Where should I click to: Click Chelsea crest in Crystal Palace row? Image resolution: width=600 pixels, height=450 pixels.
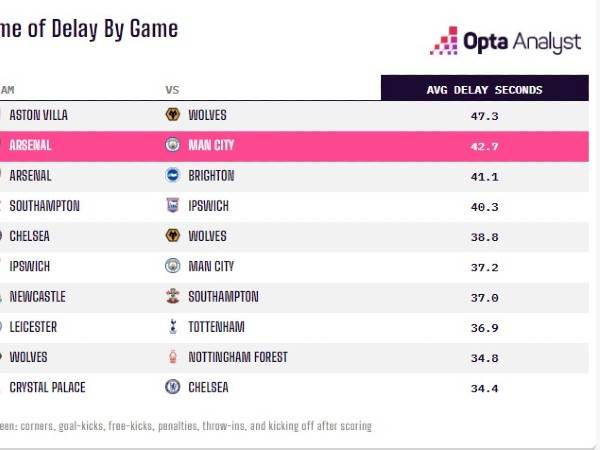(174, 388)
